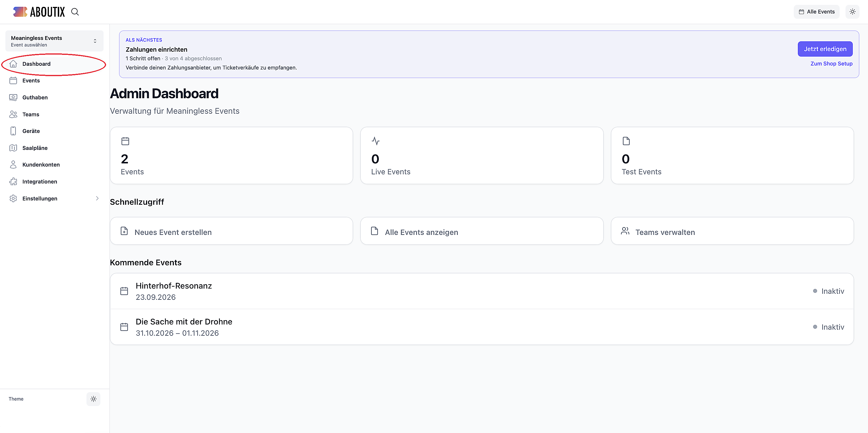Click the Guthaben banknote icon in sidebar
This screenshot has width=868, height=433.
coord(13,97)
